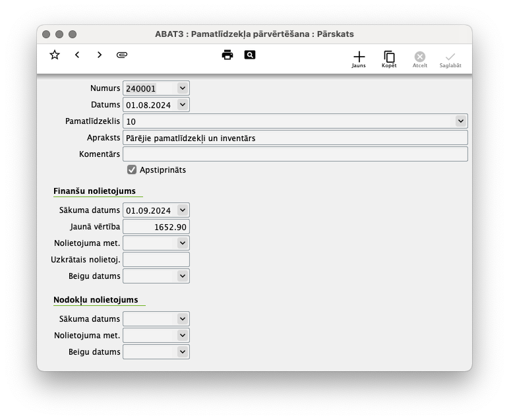The image size is (509, 420).
Task: Minimize the window with middle button
Action: [x=59, y=34]
